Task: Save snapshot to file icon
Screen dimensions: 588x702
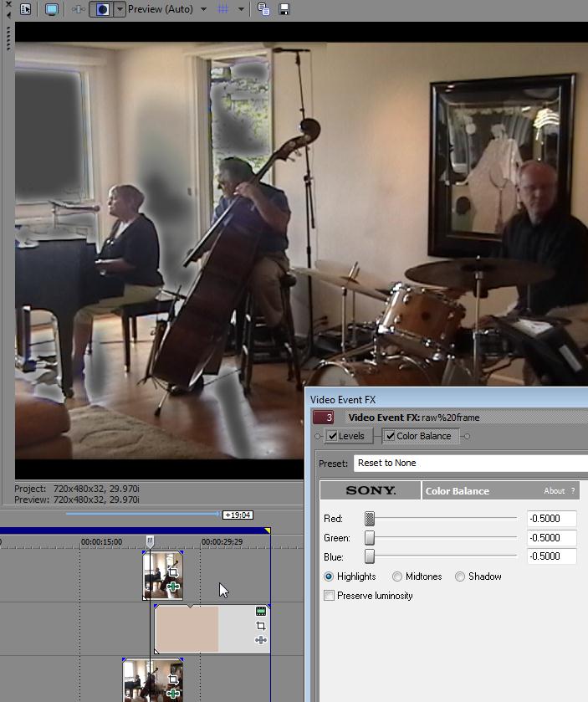Action: click(x=284, y=9)
